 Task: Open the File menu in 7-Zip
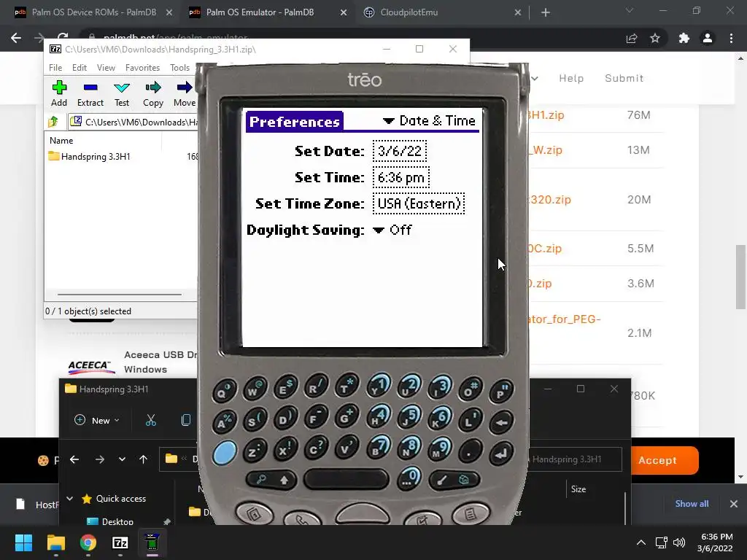click(55, 68)
